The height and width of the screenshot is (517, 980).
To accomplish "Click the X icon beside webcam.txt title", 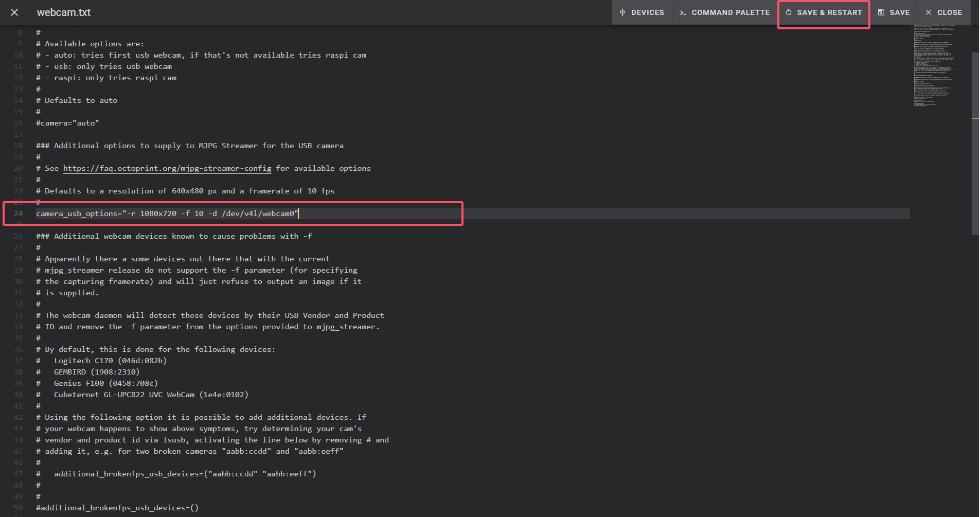I will click(x=14, y=12).
